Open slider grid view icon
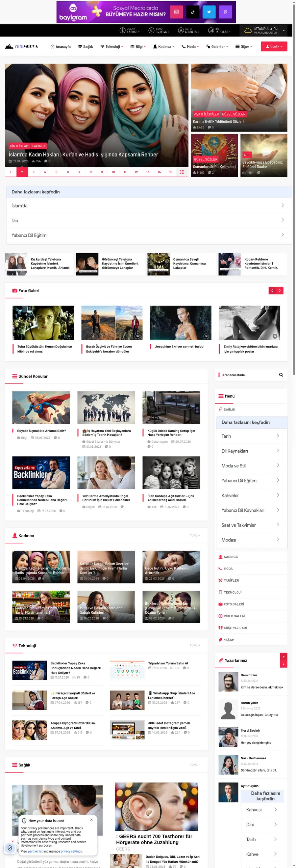This screenshot has width=296, height=868. click(x=182, y=172)
